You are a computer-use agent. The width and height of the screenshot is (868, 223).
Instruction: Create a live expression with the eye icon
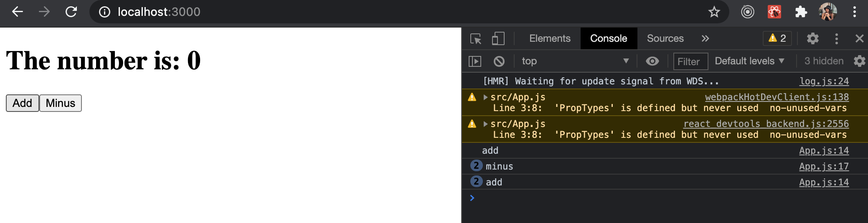click(652, 61)
